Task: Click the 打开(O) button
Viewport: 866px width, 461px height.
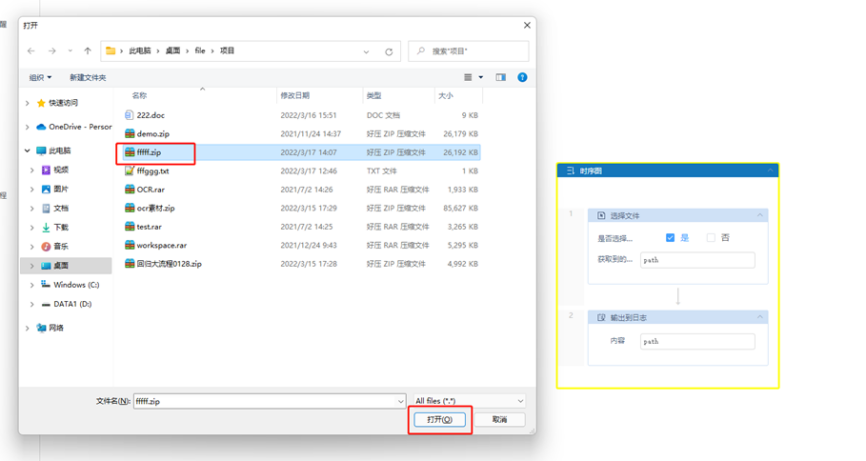Action: pos(440,420)
